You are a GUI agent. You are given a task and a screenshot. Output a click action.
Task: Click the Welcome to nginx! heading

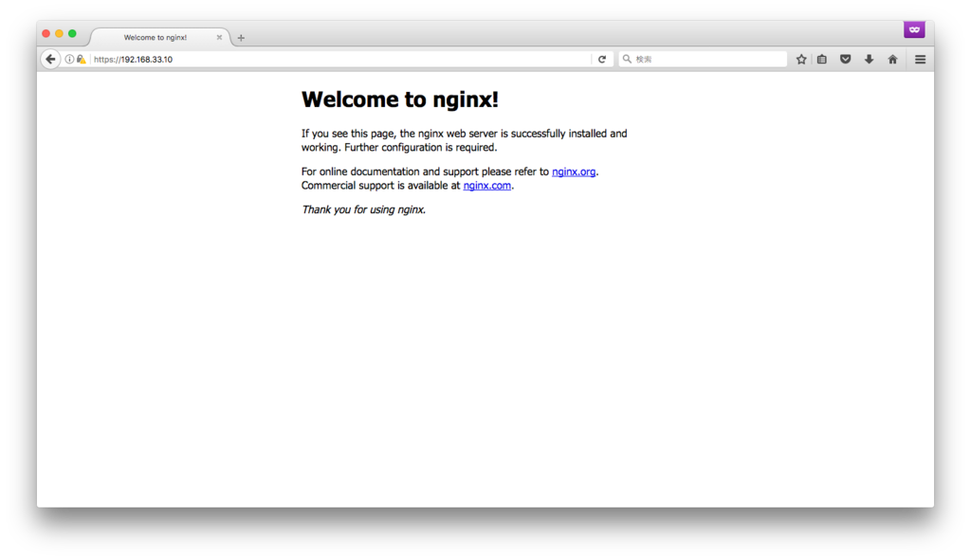[x=399, y=99]
